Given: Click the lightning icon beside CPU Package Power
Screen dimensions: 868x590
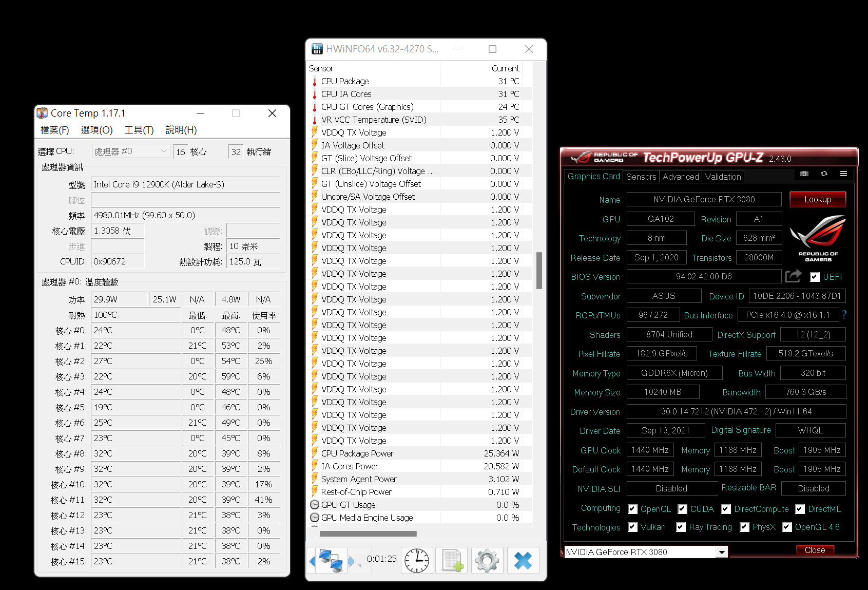Looking at the screenshot, I should click(315, 453).
